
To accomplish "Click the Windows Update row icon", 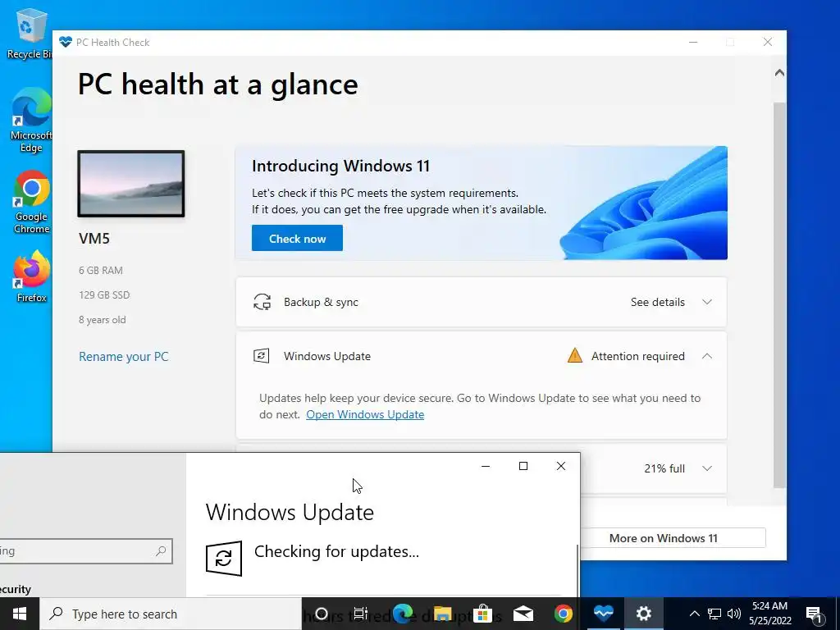I will [262, 356].
